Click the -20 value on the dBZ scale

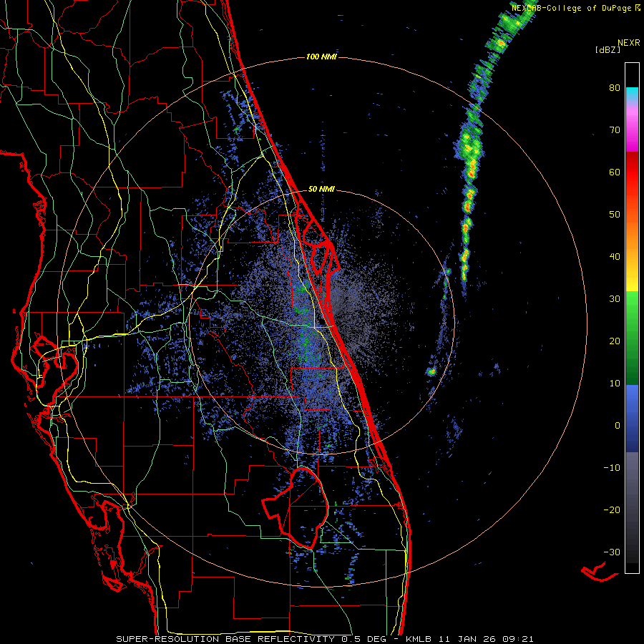pyautogui.click(x=612, y=510)
